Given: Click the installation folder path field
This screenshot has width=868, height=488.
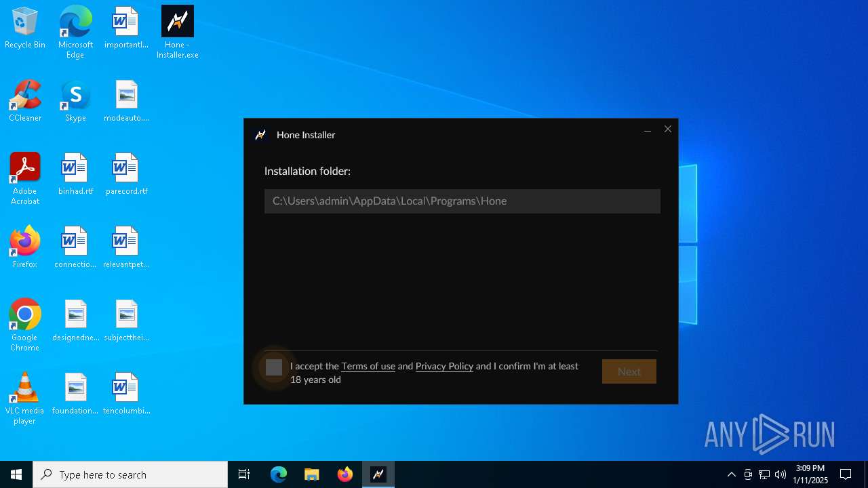Looking at the screenshot, I should pos(462,201).
